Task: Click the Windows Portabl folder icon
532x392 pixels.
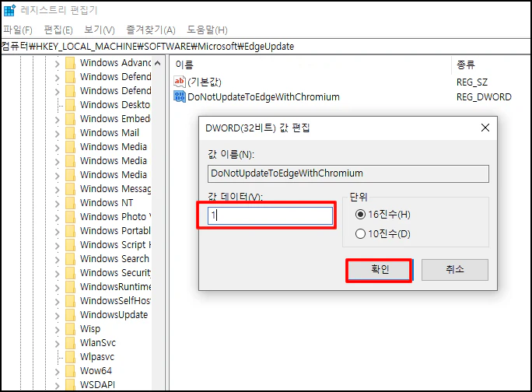Action: point(70,231)
